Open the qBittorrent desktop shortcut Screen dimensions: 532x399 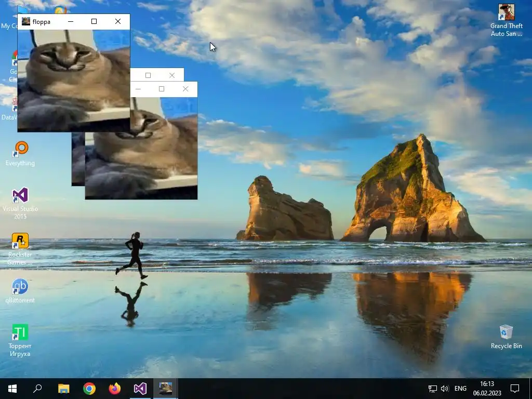(x=20, y=291)
